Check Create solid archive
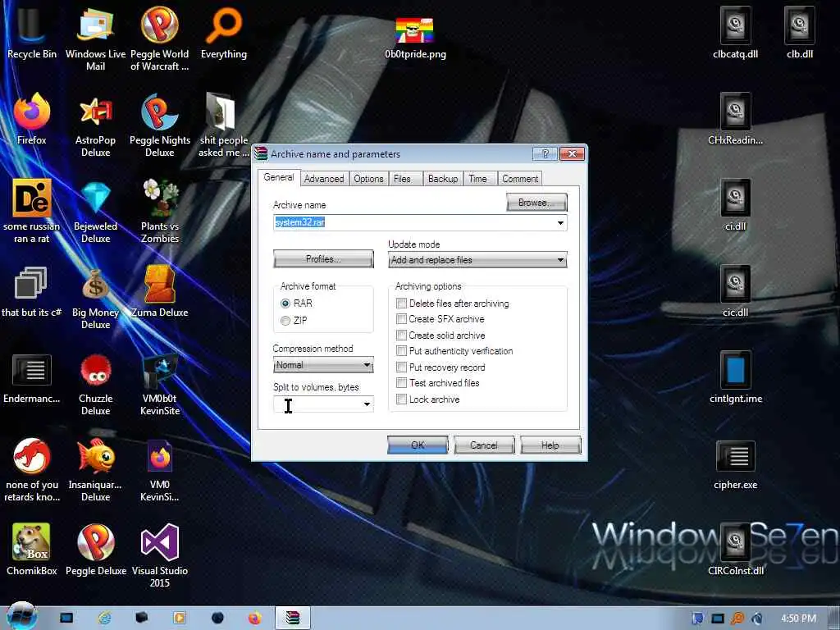This screenshot has height=630, width=840. (401, 336)
